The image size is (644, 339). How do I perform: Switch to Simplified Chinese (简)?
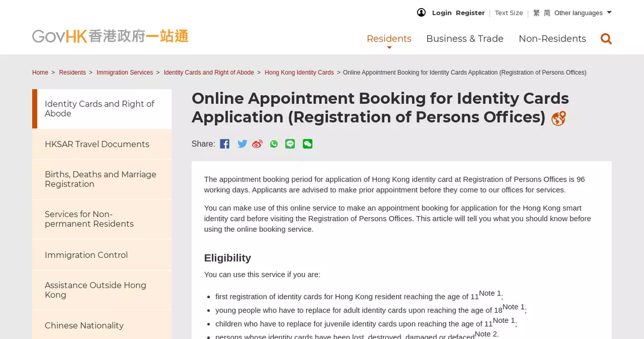click(x=547, y=13)
